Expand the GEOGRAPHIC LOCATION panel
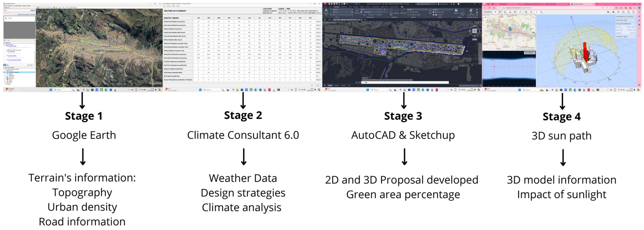 click(626, 17)
